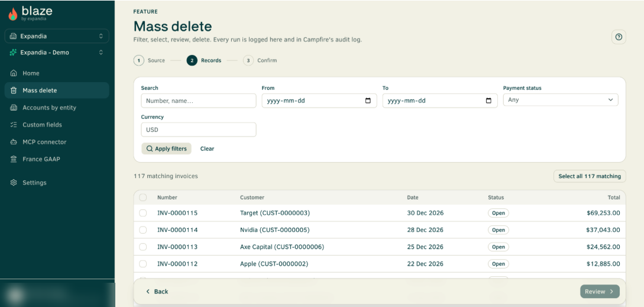Check the INV-0000113 row checkbox
The width and height of the screenshot is (644, 307).
click(x=143, y=247)
